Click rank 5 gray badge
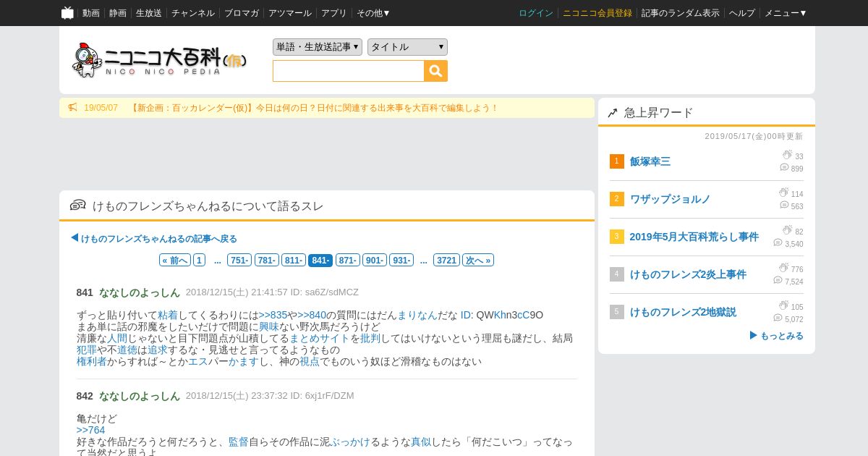This screenshot has height=456, width=868. pyautogui.click(x=616, y=312)
